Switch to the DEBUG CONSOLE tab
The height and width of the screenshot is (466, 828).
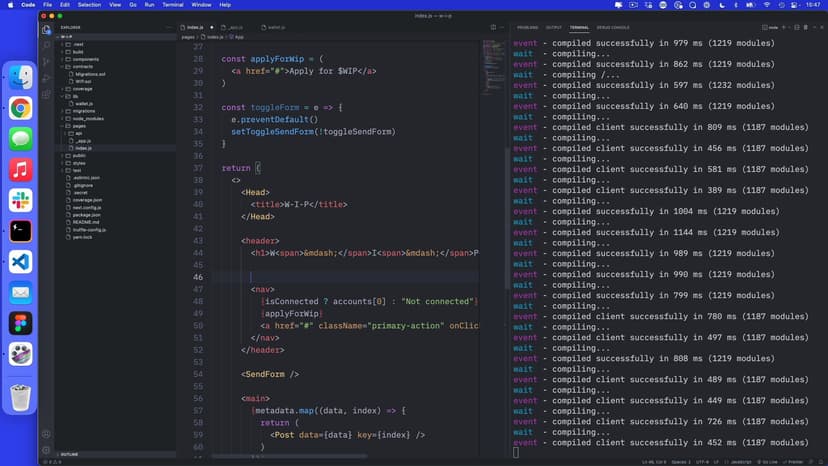[x=613, y=27]
